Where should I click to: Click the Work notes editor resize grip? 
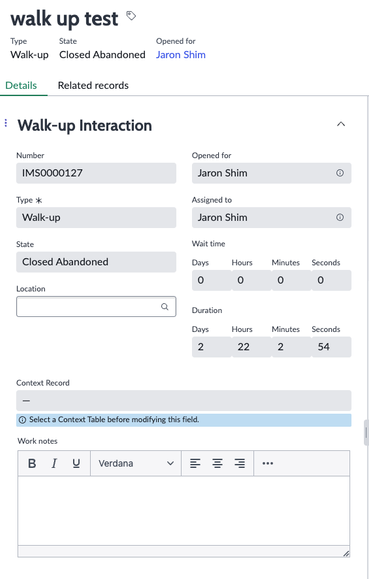(346, 553)
